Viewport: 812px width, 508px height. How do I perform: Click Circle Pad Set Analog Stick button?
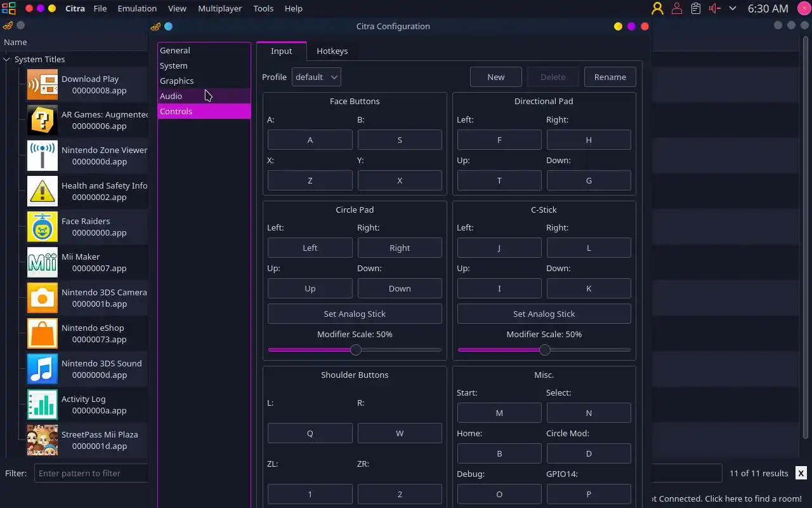[355, 314]
